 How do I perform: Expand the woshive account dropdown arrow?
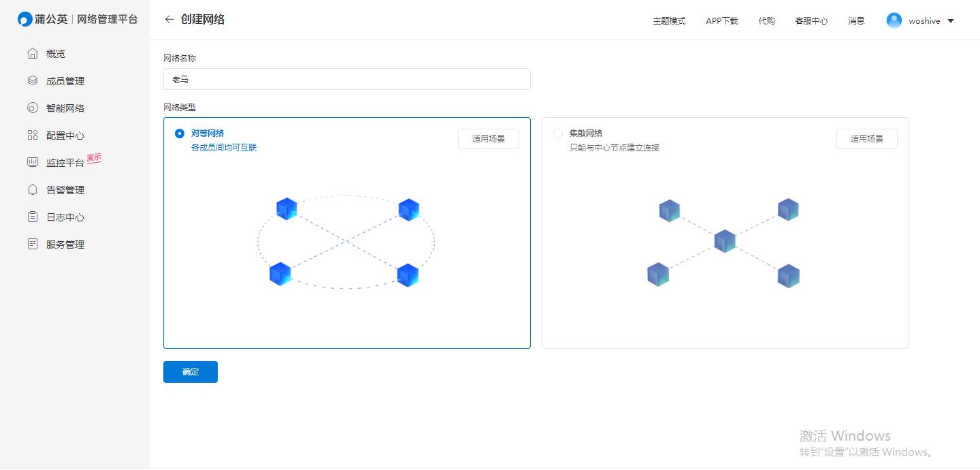pyautogui.click(x=951, y=21)
